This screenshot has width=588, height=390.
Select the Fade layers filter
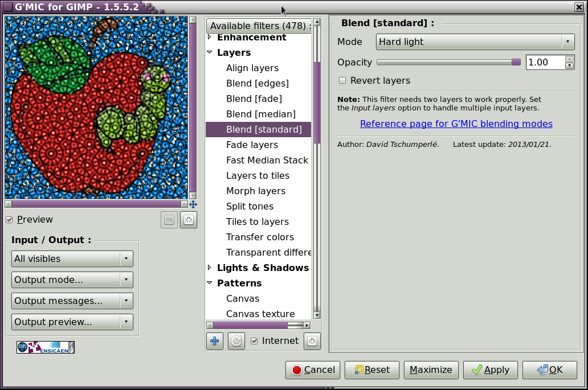pyautogui.click(x=258, y=145)
